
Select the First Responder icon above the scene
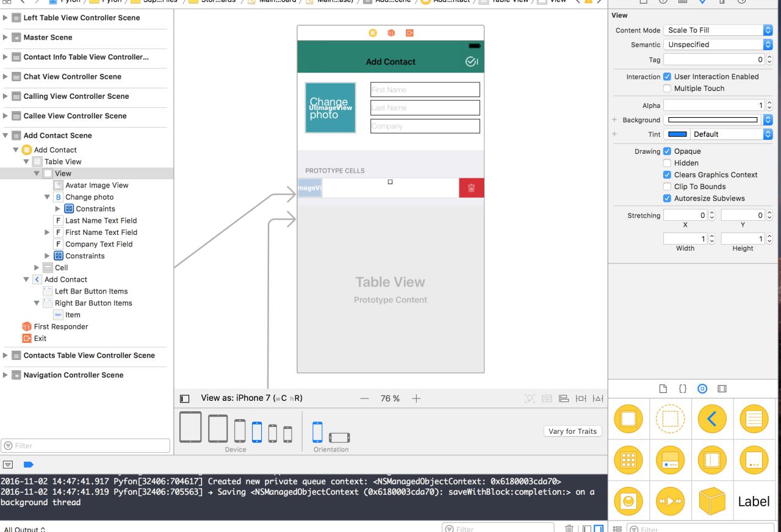(x=390, y=32)
